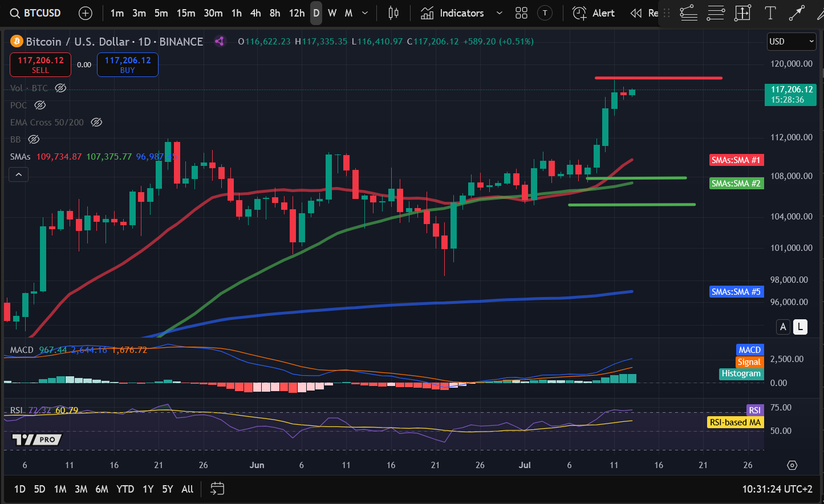Select the 5m timeframe
The width and height of the screenshot is (824, 504).
point(161,13)
